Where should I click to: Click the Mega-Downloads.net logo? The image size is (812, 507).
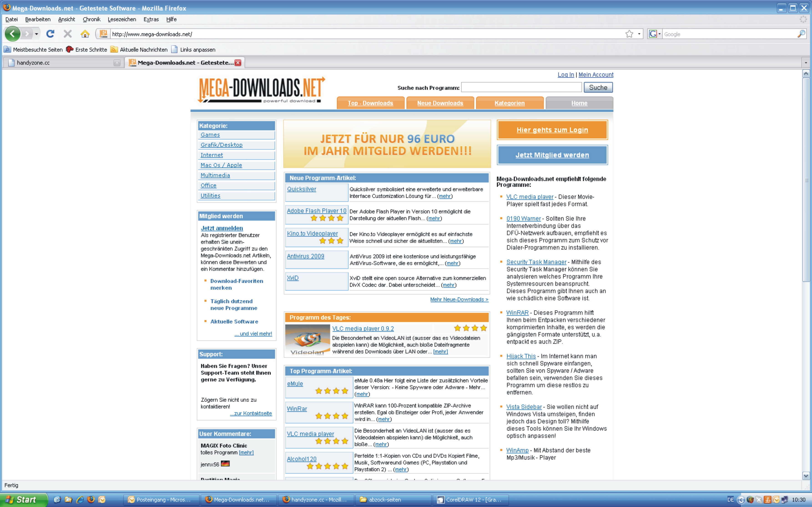(x=262, y=90)
